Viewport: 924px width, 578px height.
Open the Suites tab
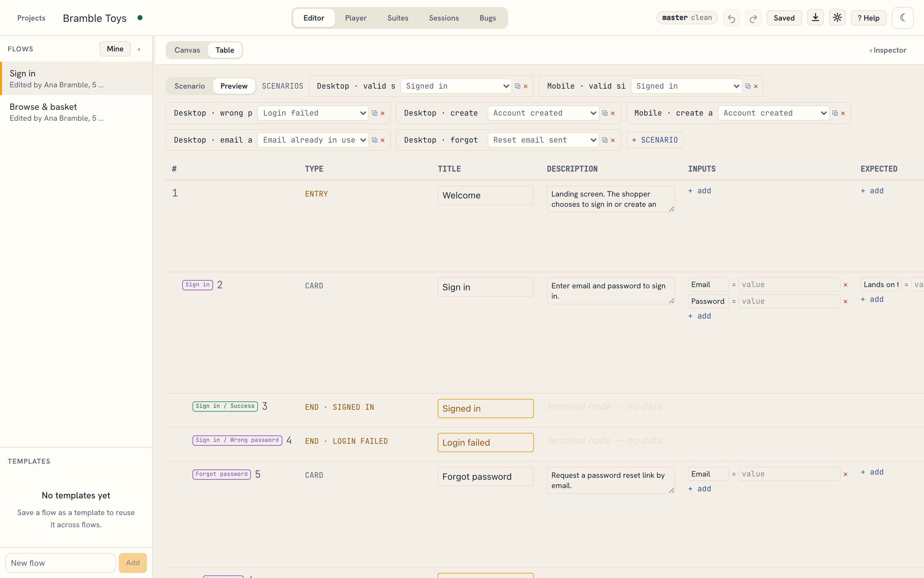pos(398,18)
